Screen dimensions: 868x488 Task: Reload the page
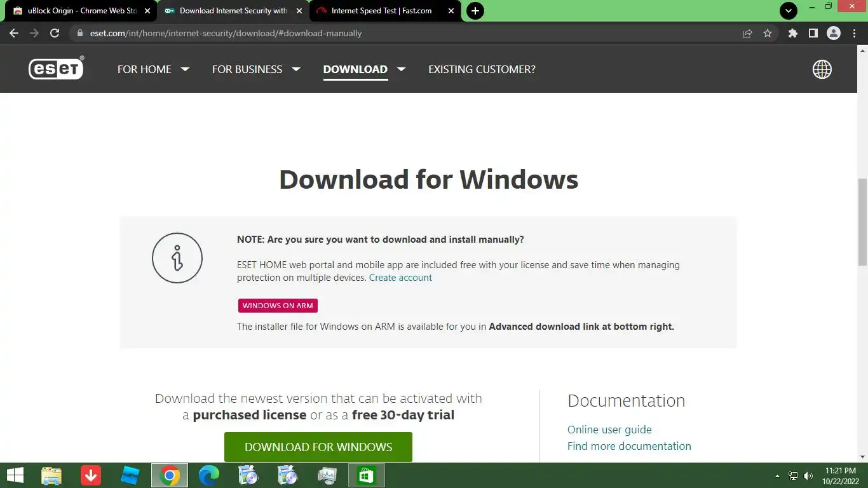(x=55, y=33)
